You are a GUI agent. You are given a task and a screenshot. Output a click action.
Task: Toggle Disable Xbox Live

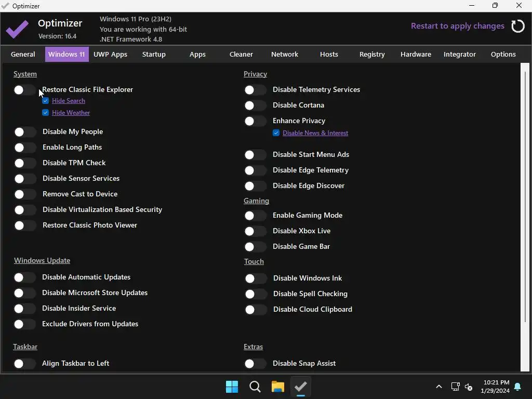pos(255,231)
